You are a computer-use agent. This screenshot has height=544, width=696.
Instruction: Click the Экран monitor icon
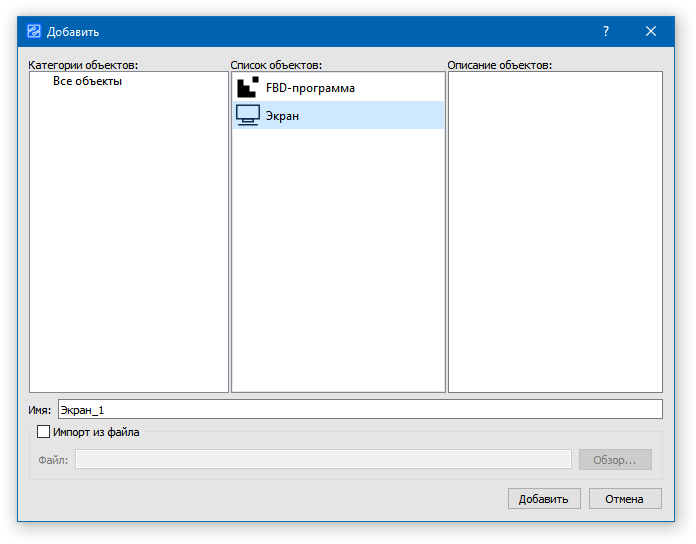(x=247, y=116)
